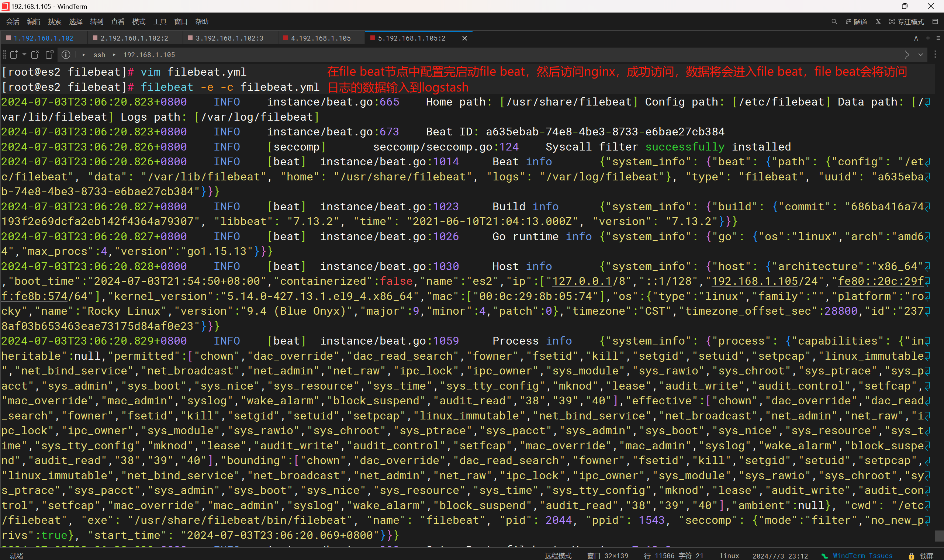This screenshot has width=944, height=560.
Task: Click the 就绪 status text
Action: click(x=16, y=556)
